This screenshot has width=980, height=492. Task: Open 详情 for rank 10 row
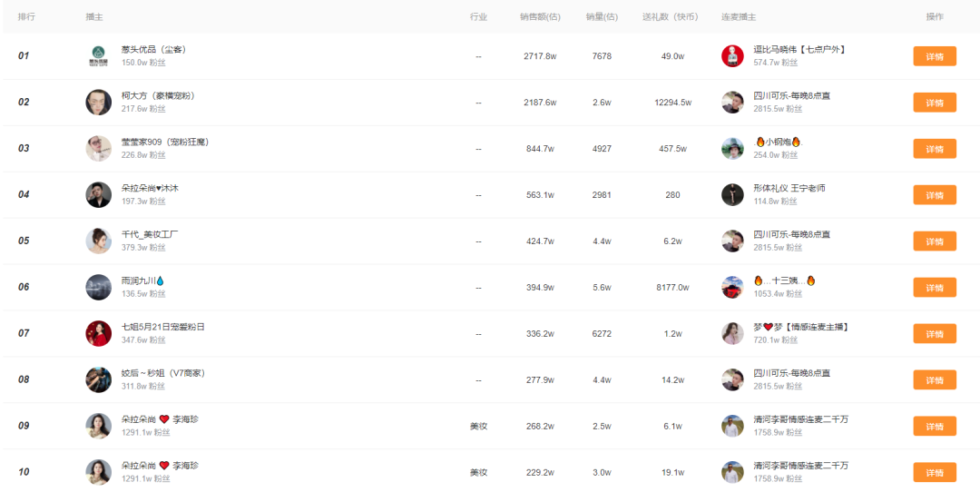tap(935, 473)
